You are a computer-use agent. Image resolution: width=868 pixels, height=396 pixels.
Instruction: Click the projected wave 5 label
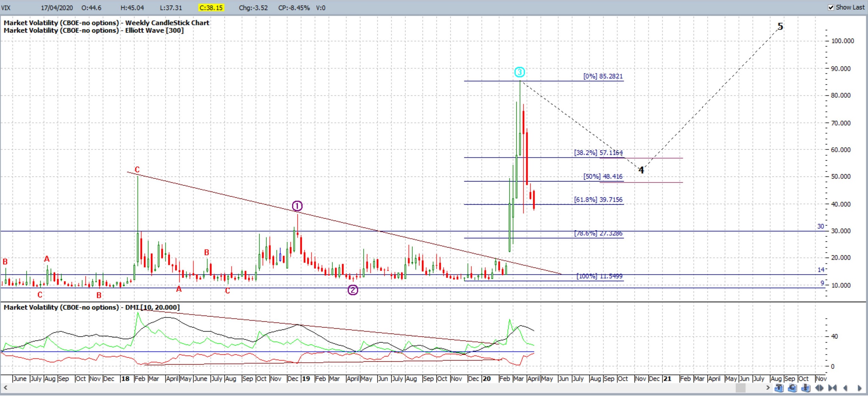pos(780,26)
